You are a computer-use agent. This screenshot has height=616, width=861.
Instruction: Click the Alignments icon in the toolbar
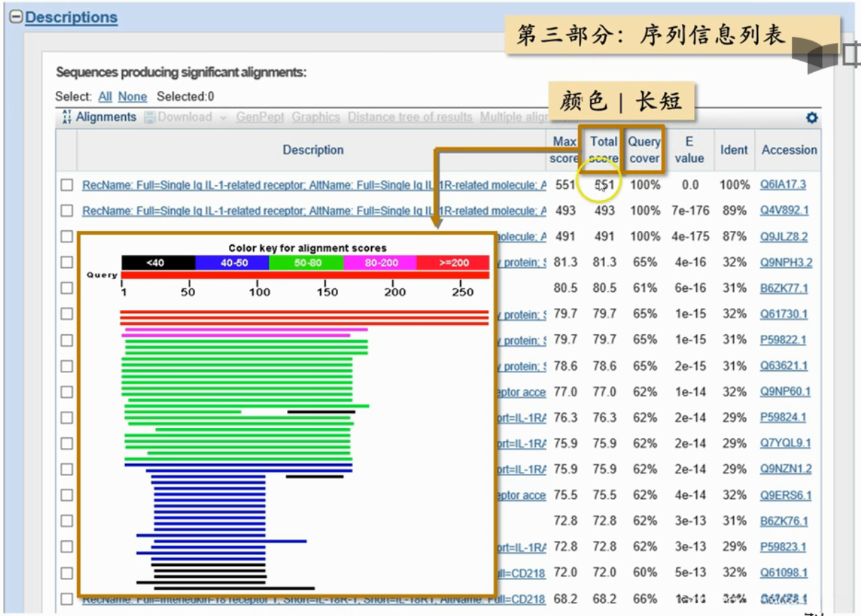(66, 117)
